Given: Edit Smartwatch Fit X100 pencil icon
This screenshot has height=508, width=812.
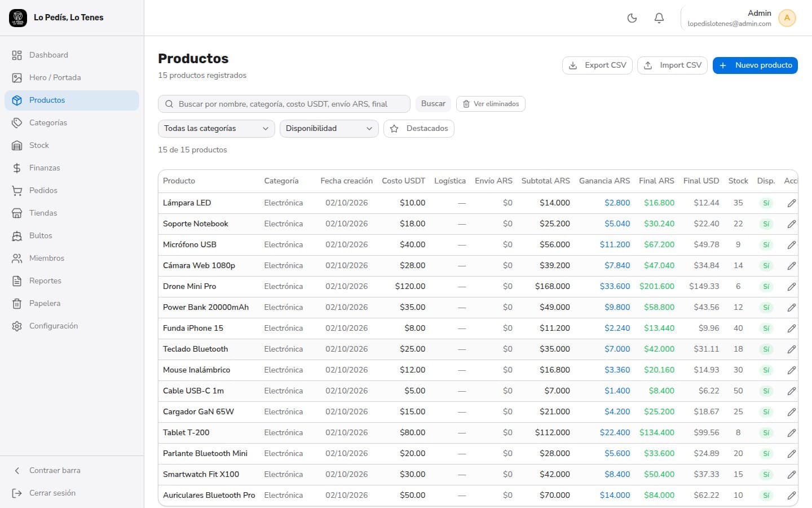Looking at the screenshot, I should [792, 475].
